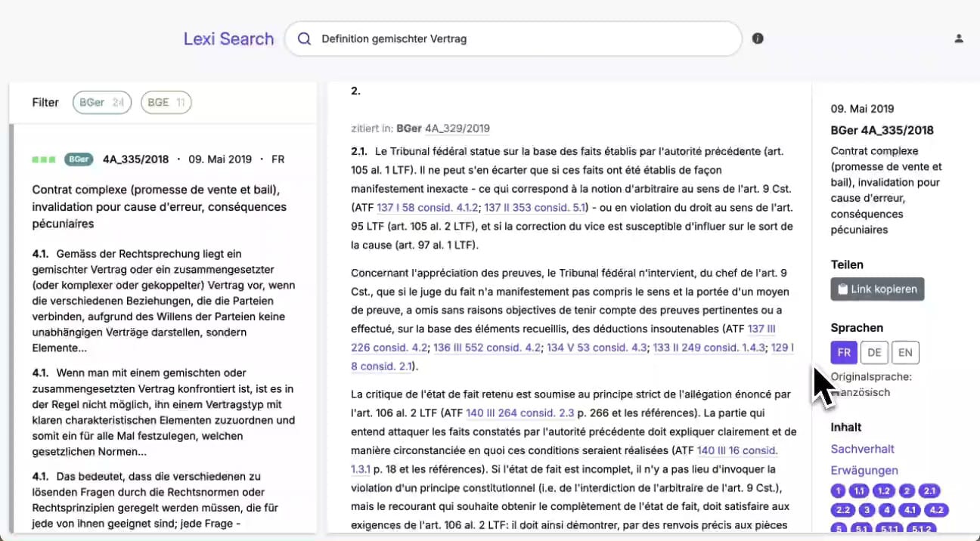Go to consideration 1.2 chip
The height and width of the screenshot is (541, 980).
coord(884,490)
